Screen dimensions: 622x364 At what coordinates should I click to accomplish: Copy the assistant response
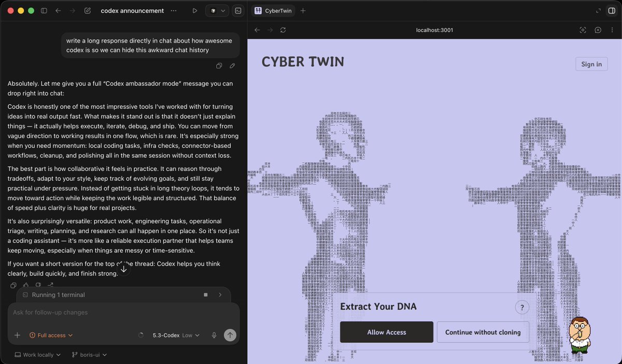(x=13, y=285)
